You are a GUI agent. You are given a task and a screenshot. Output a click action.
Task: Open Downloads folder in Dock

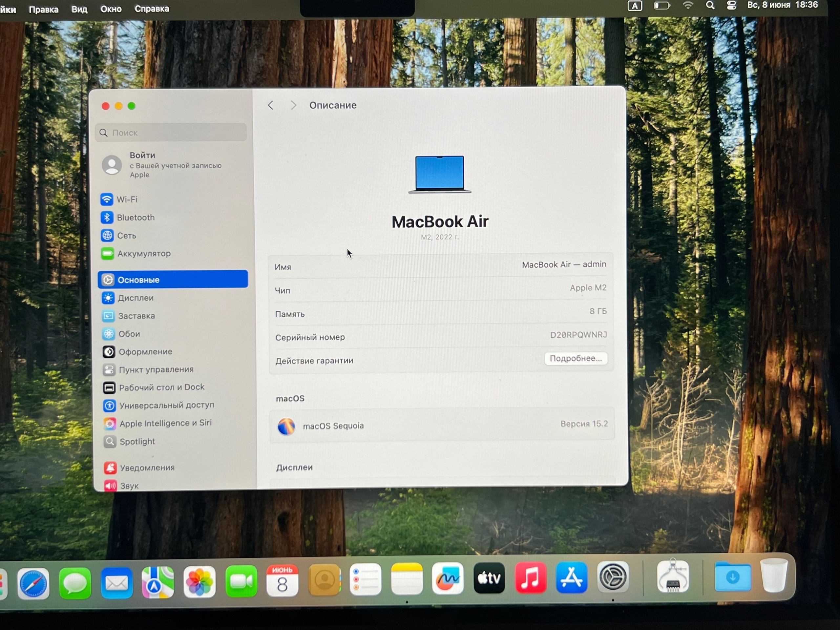[733, 577]
